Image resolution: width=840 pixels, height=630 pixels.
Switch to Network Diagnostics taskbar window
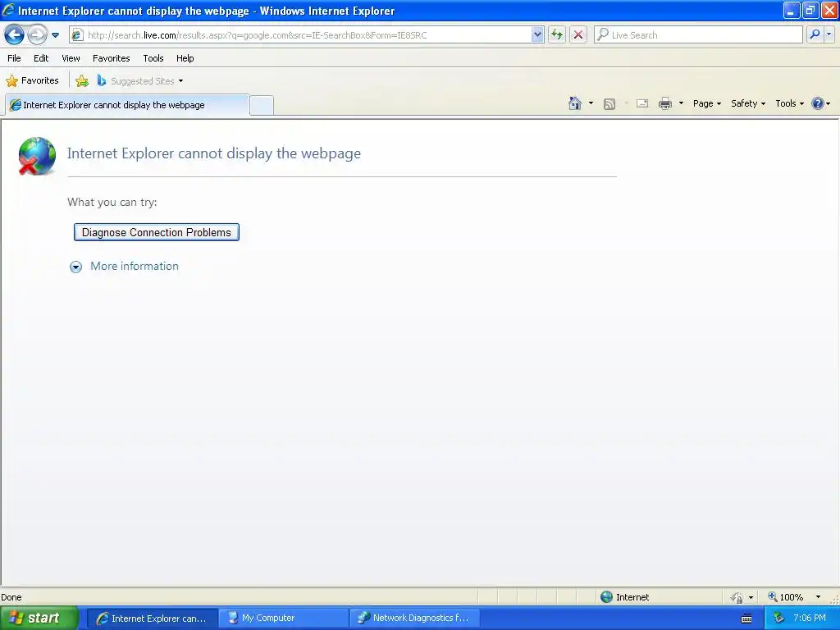[414, 619]
